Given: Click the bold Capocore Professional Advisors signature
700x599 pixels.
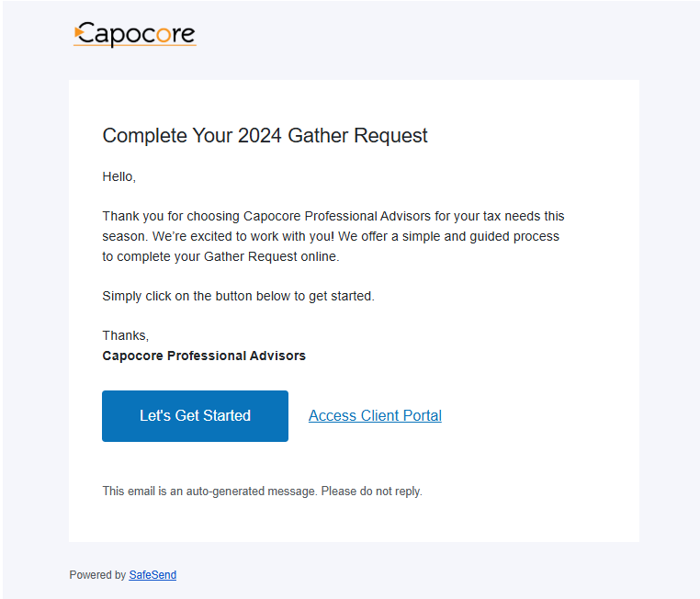Looking at the screenshot, I should pyautogui.click(x=204, y=356).
